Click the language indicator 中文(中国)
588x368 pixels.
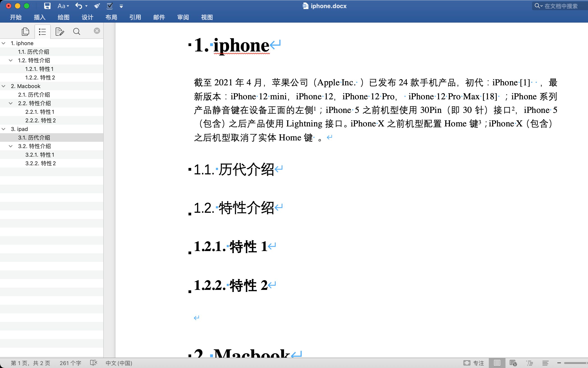point(119,363)
